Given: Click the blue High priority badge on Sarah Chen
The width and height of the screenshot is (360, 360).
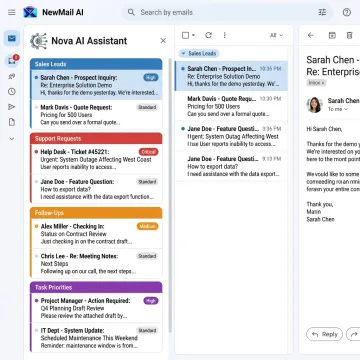Looking at the screenshot, I should 151,78.
